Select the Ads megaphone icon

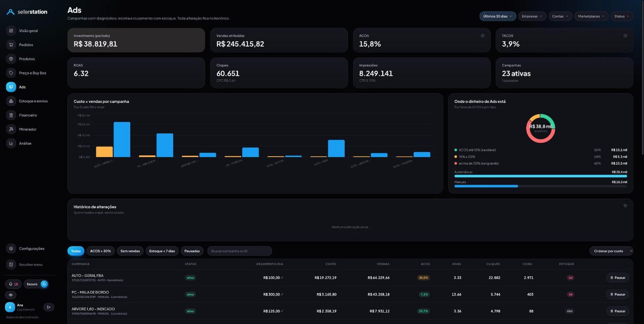pyautogui.click(x=11, y=87)
